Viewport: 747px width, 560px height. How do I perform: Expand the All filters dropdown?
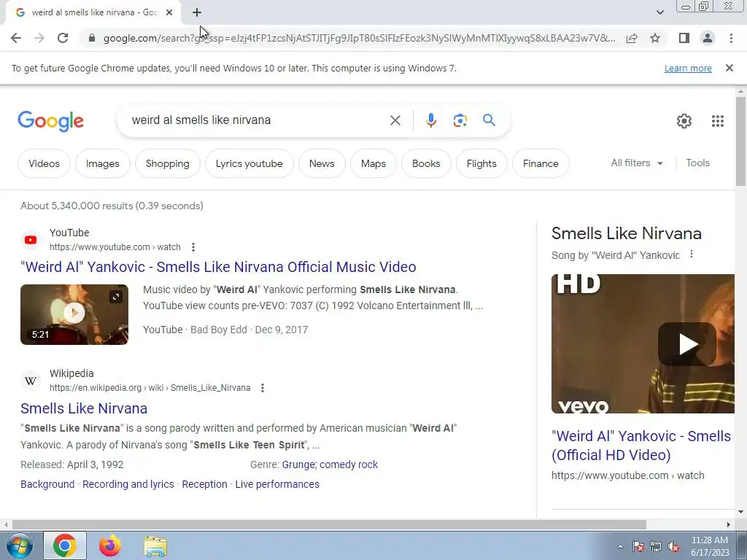(x=636, y=163)
